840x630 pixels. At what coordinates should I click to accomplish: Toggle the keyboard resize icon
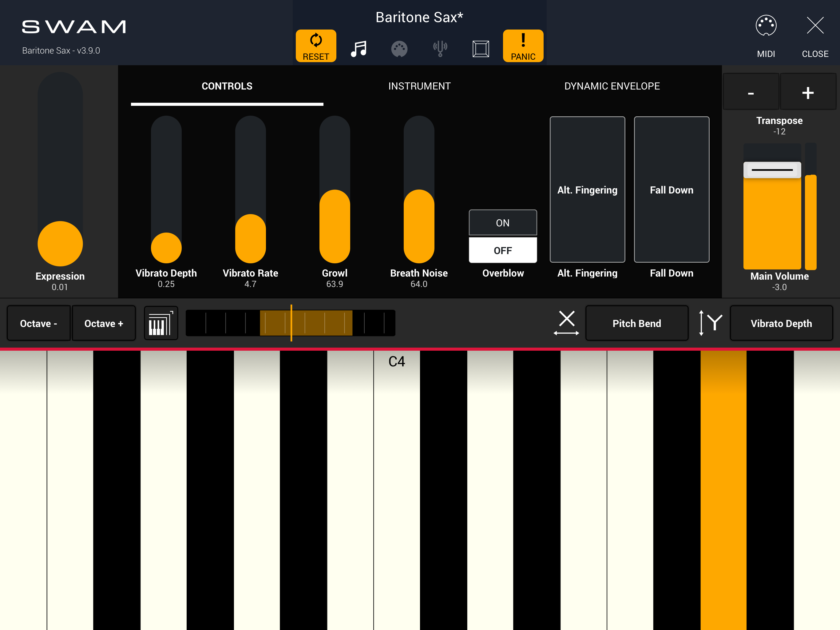[161, 323]
